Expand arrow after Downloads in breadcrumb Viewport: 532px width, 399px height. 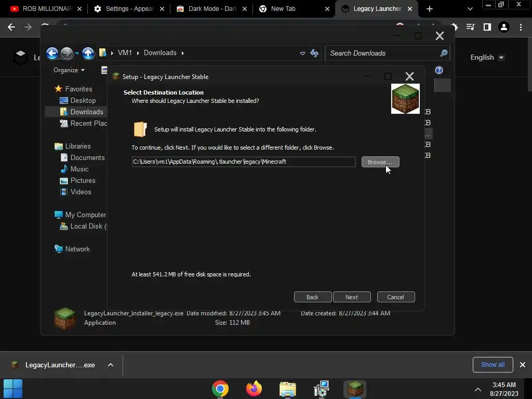click(x=182, y=54)
